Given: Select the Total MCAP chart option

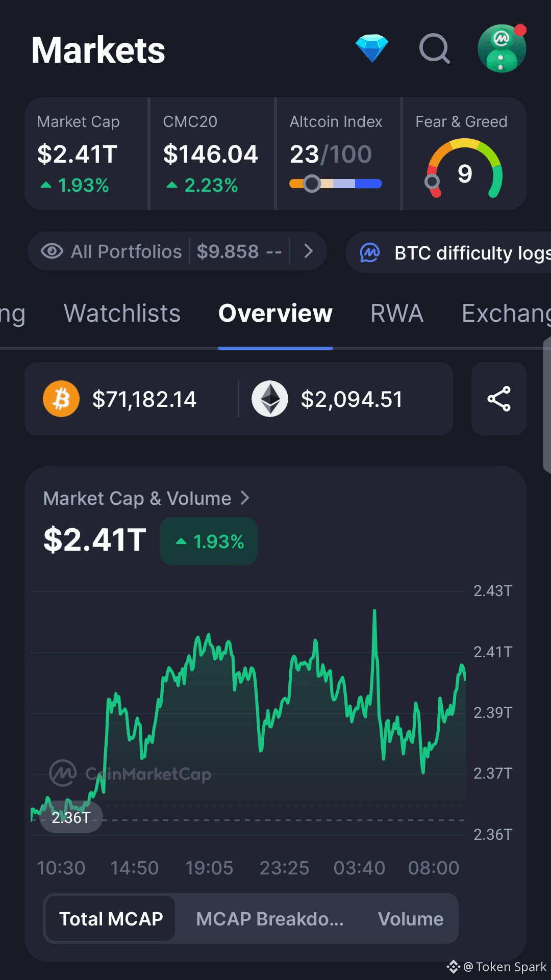Looking at the screenshot, I should (x=111, y=919).
